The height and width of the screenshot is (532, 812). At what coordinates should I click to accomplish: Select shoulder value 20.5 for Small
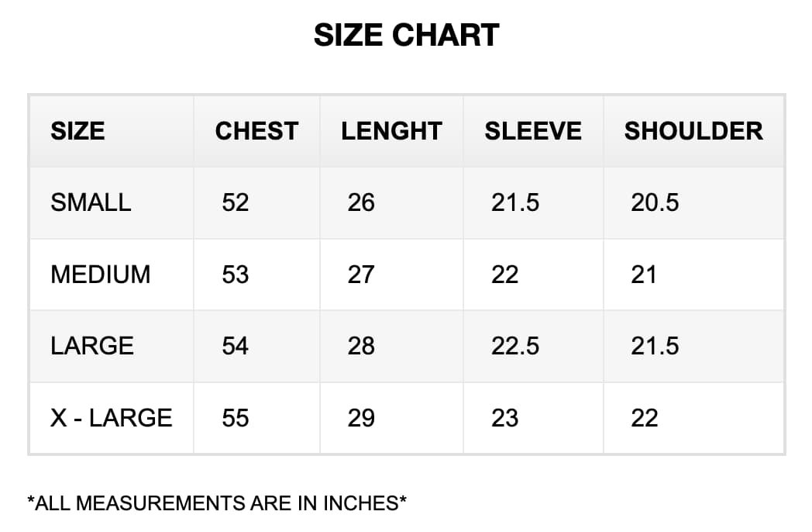click(655, 202)
